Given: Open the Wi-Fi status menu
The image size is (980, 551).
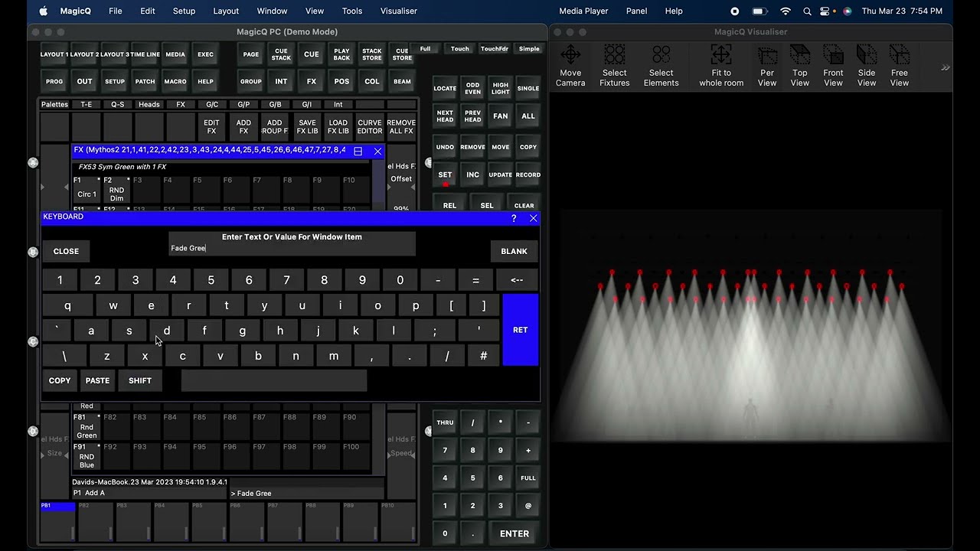Looking at the screenshot, I should pyautogui.click(x=785, y=11).
